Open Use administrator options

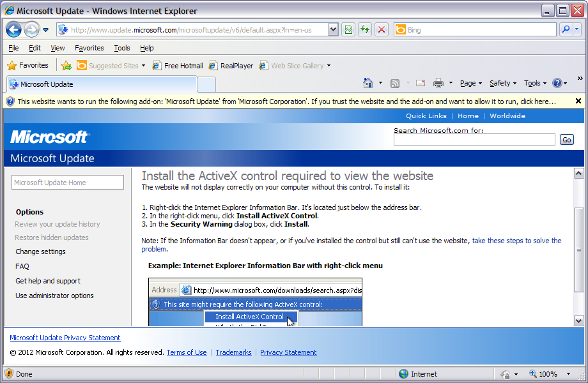coord(54,296)
